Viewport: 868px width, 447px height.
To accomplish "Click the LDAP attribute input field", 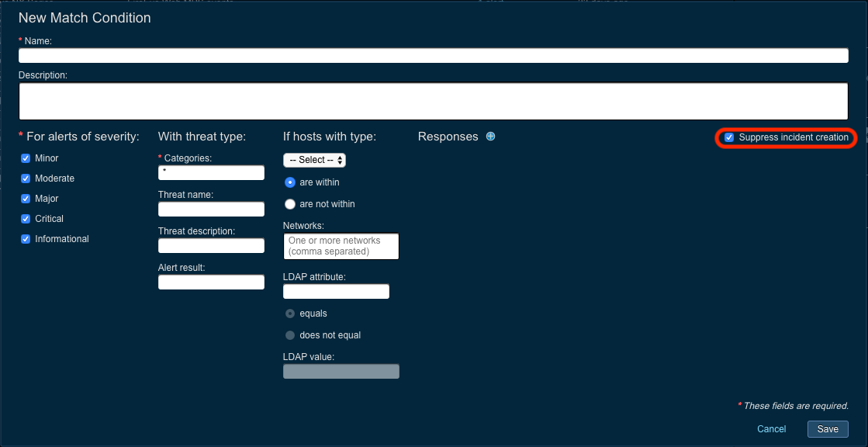I will click(x=336, y=292).
